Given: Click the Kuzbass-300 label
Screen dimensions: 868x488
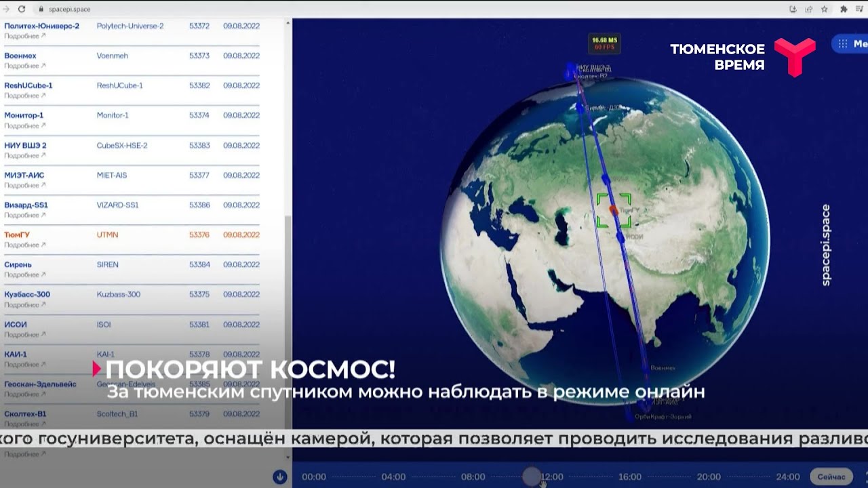Looking at the screenshot, I should (119, 294).
